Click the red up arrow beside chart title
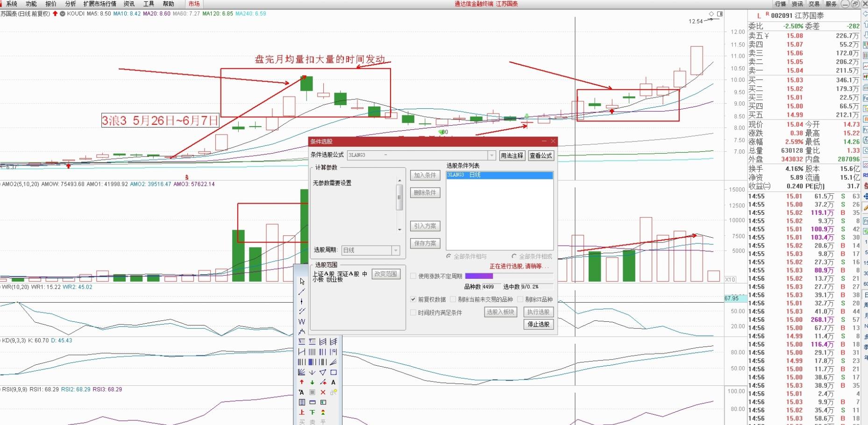The width and height of the screenshot is (868, 425). [x=55, y=14]
